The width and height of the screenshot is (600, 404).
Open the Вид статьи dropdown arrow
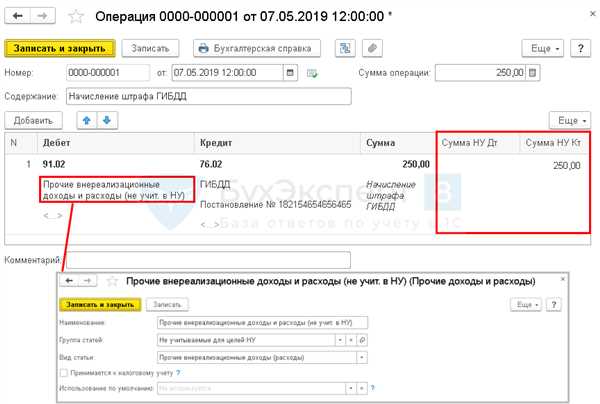point(362,357)
